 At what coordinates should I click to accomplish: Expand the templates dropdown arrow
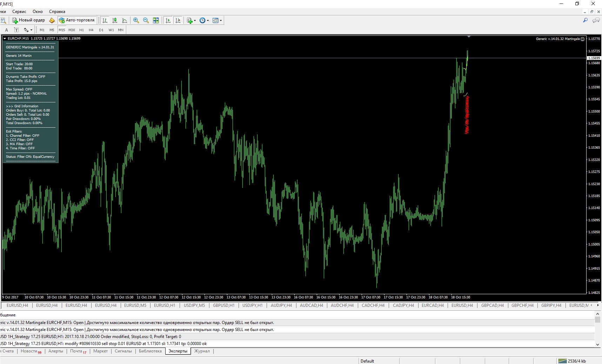pos(221,20)
